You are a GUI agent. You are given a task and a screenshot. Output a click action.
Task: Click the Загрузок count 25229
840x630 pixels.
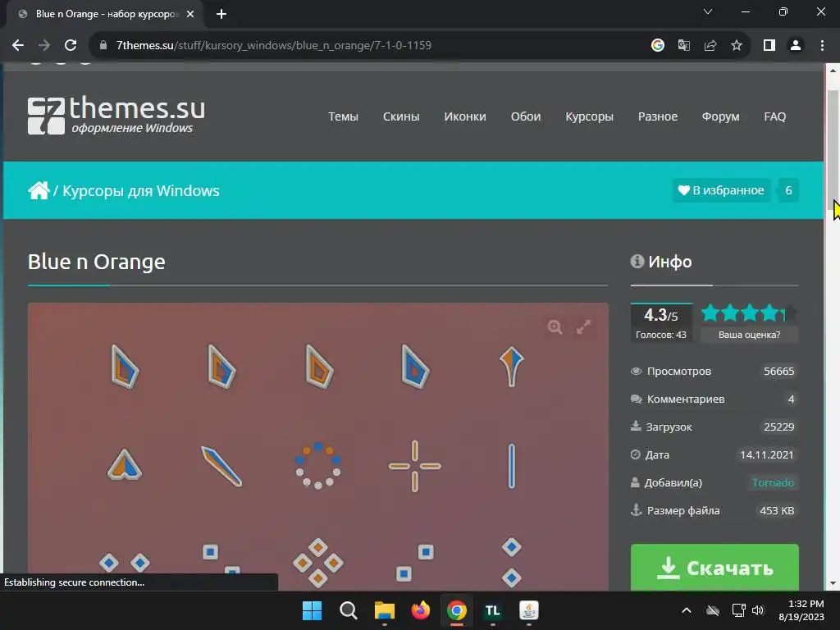click(779, 427)
